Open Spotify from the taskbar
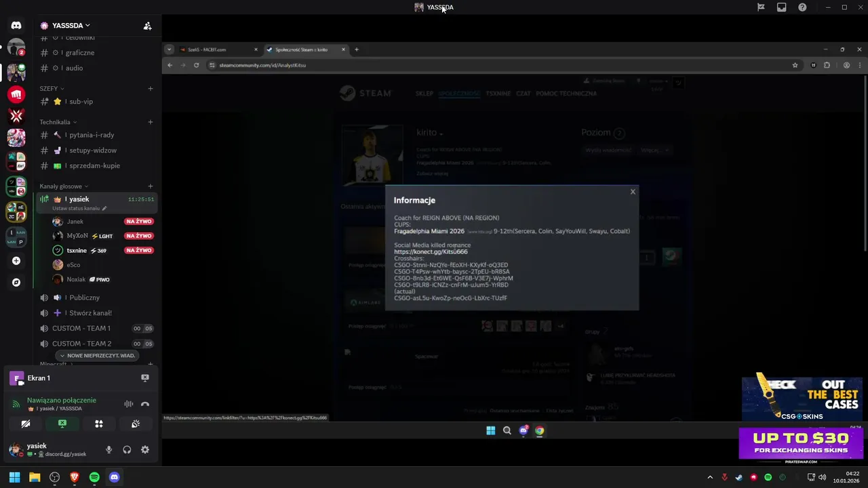868x488 pixels. coord(94,477)
